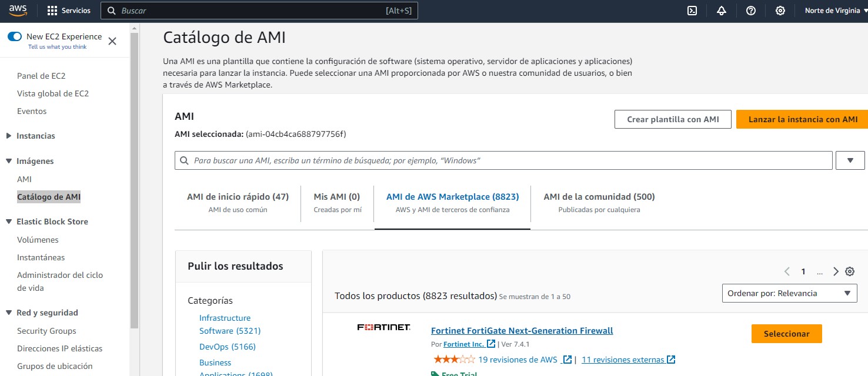Open results preferences gear icon
Screen dimensions: 868x376
click(x=850, y=271)
